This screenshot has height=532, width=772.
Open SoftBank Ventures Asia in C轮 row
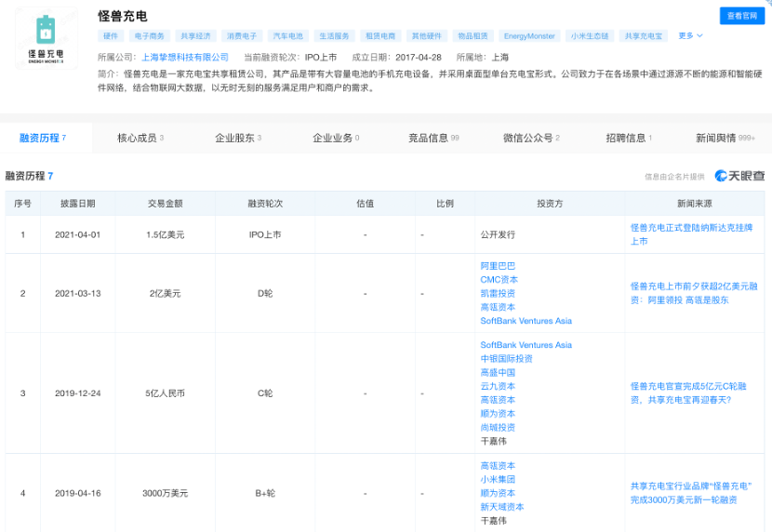(x=526, y=345)
